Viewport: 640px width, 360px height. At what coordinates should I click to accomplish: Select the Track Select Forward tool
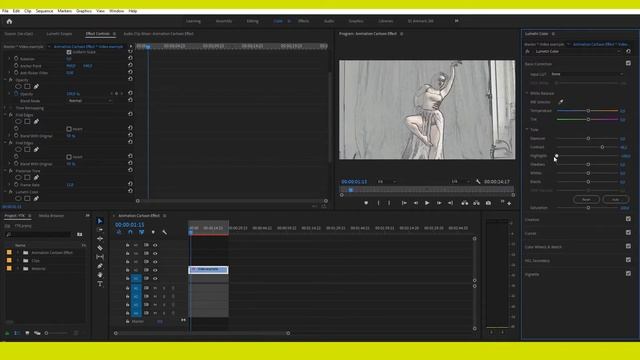[100, 230]
